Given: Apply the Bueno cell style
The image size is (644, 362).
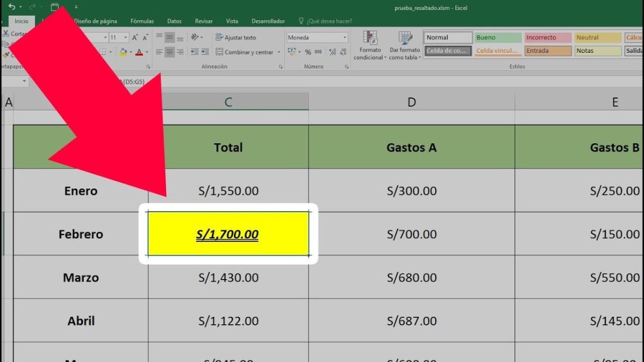Looking at the screenshot, I should click(x=497, y=37).
